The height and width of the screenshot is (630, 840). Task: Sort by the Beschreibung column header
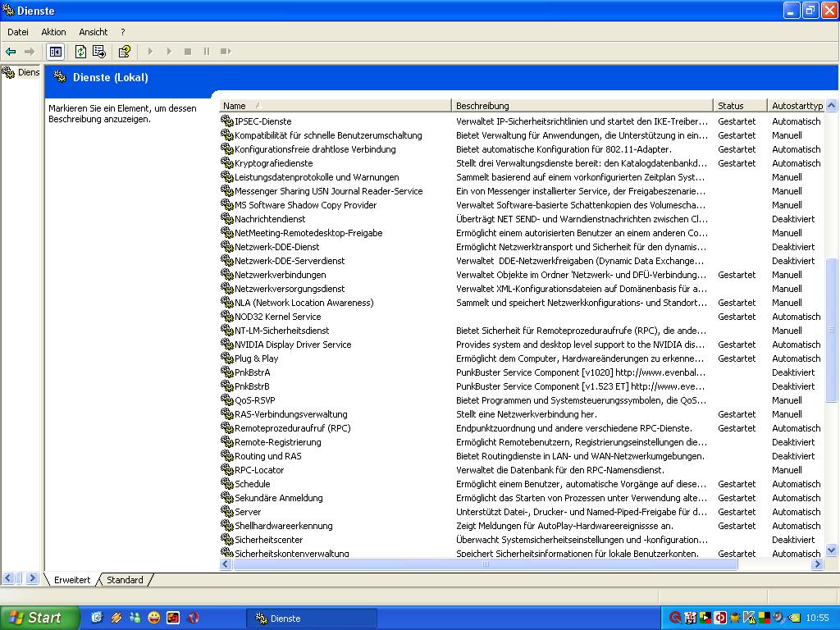pos(582,106)
